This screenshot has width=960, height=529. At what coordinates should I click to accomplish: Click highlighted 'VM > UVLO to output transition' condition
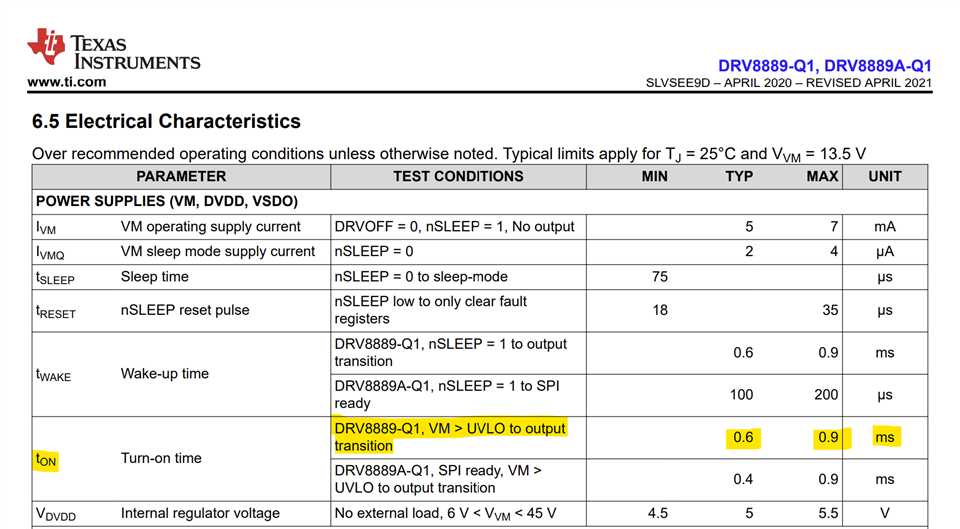(450, 437)
